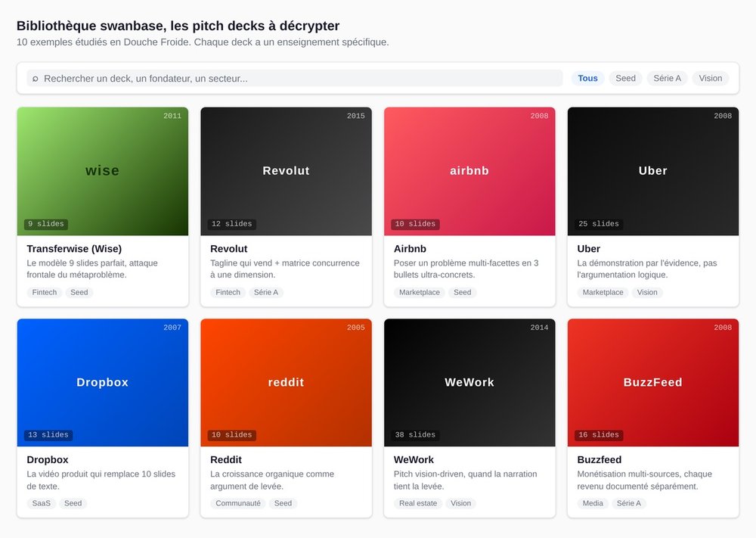Open the Revolut deck cover thumbnail
The width and height of the screenshot is (756, 538).
pyautogui.click(x=286, y=171)
